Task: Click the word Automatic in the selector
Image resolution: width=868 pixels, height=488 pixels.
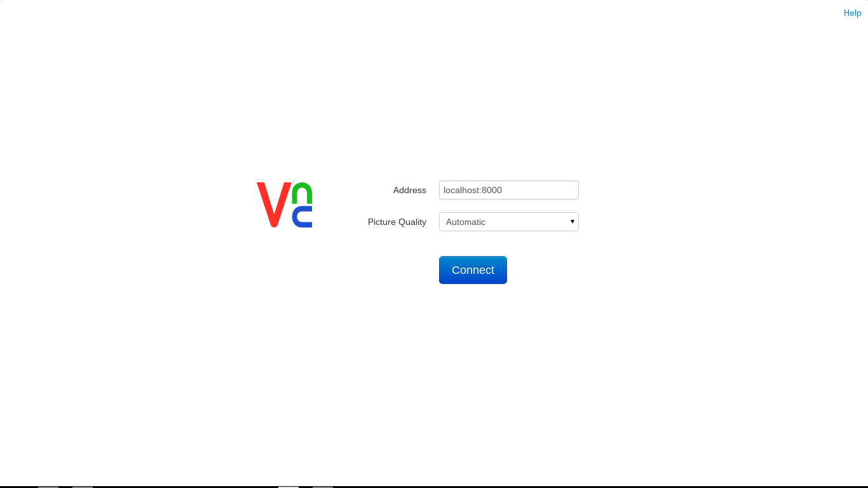Action: 466,222
